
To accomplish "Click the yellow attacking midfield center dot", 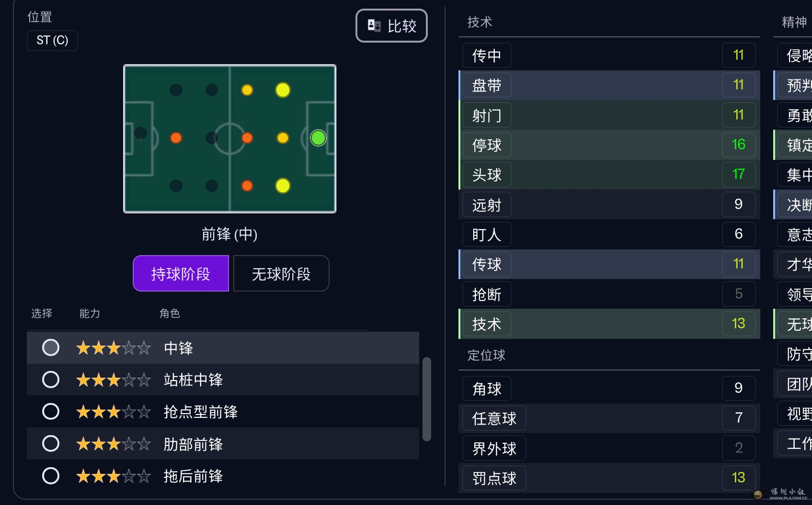I will click(283, 138).
